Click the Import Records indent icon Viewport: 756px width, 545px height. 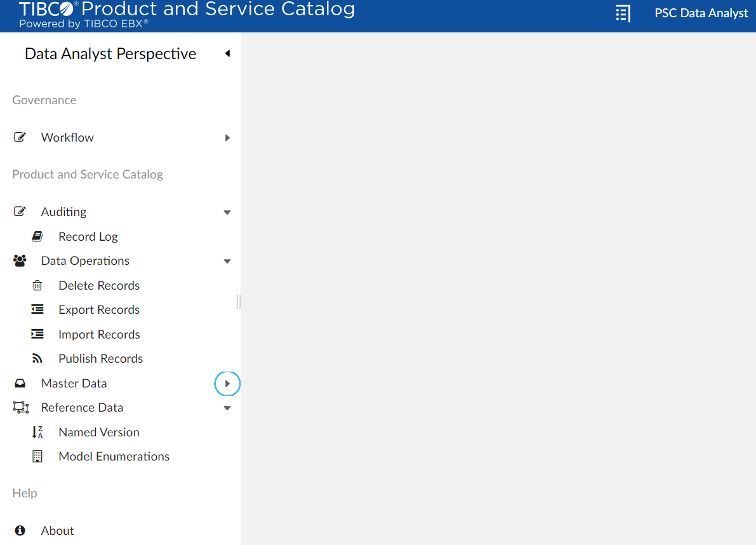tap(37, 334)
